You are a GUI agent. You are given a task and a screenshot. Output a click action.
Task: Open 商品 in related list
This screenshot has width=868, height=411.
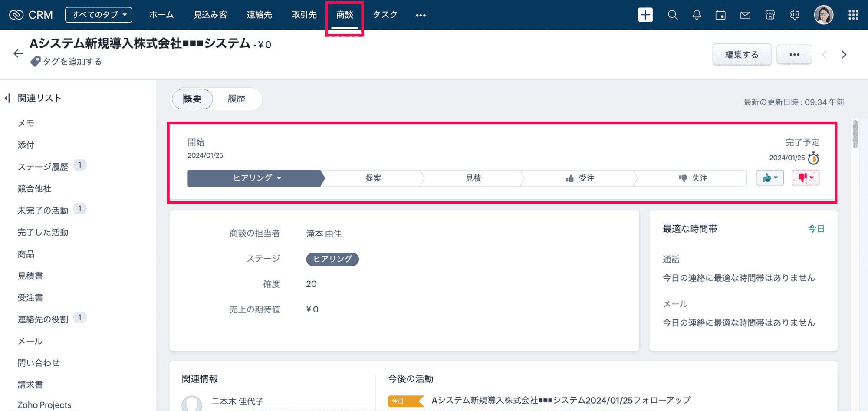[26, 254]
